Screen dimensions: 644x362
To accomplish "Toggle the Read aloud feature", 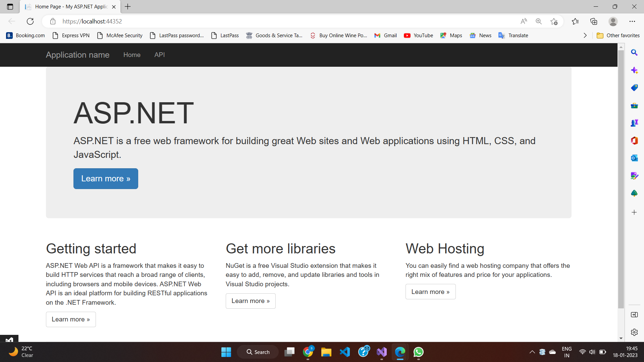I will click(x=524, y=21).
